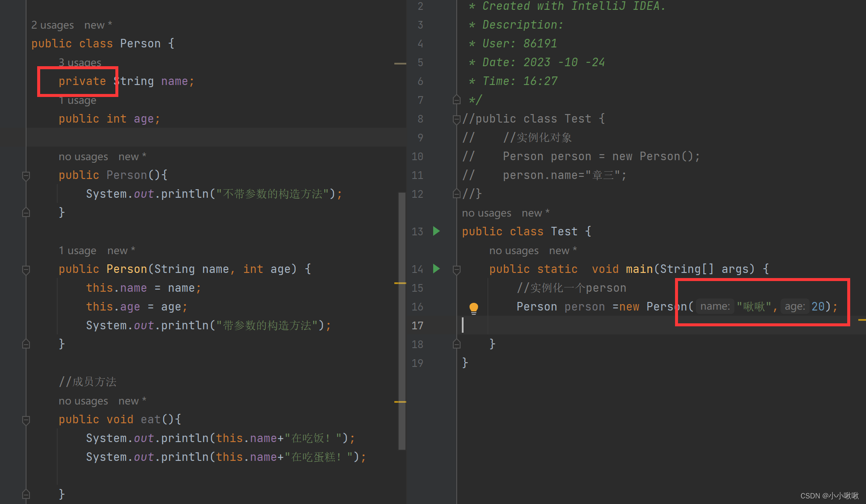This screenshot has height=504, width=866.
Task: Click the 'User: 86191' comment line
Action: coord(513,44)
